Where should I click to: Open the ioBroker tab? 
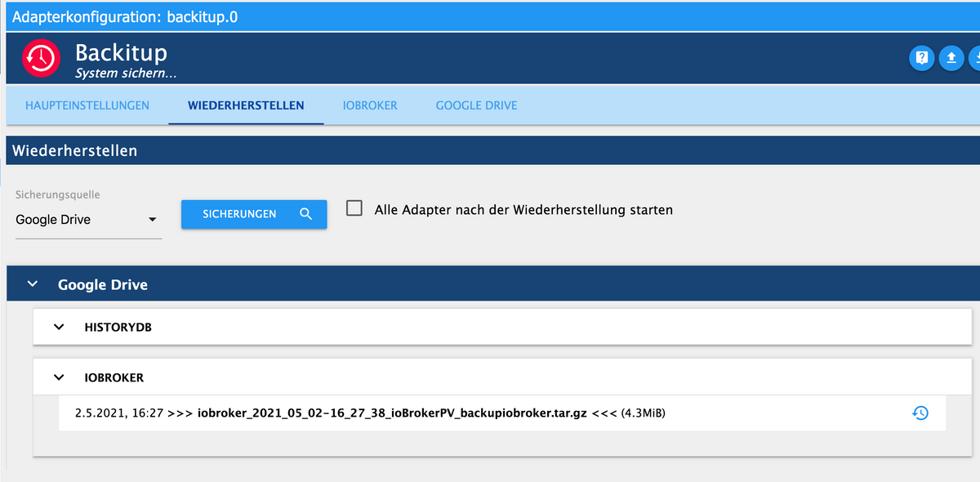coord(370,105)
